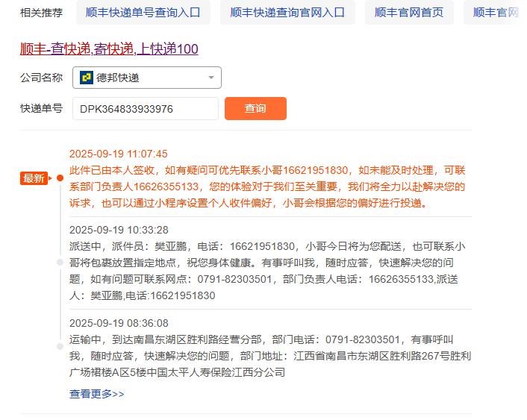Select the 顺丰官网首页 recommendation tag

click(409, 13)
